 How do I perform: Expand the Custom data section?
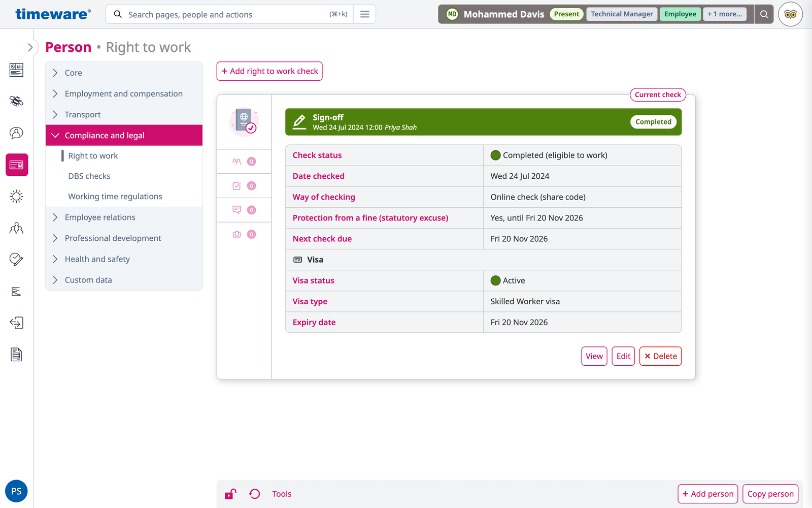[124, 280]
